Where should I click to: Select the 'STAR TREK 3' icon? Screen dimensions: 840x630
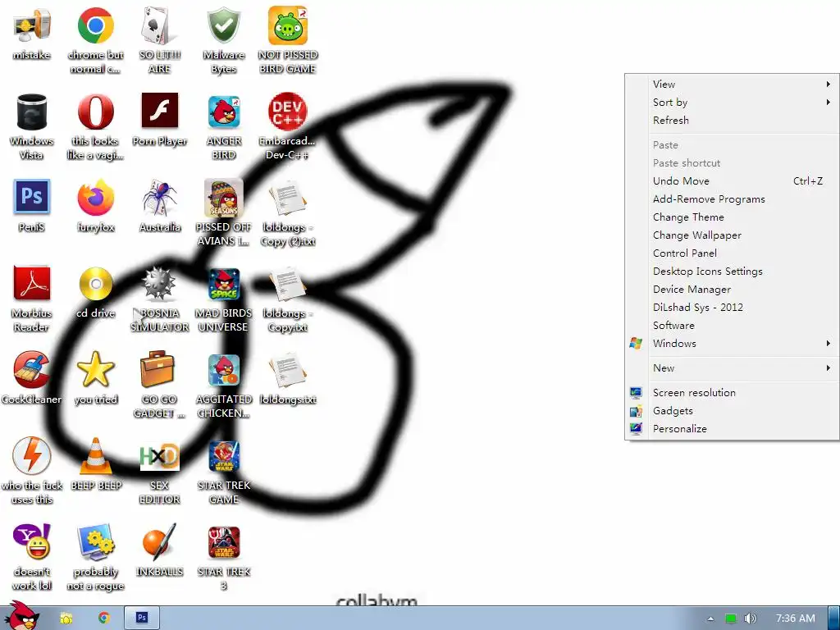point(224,557)
